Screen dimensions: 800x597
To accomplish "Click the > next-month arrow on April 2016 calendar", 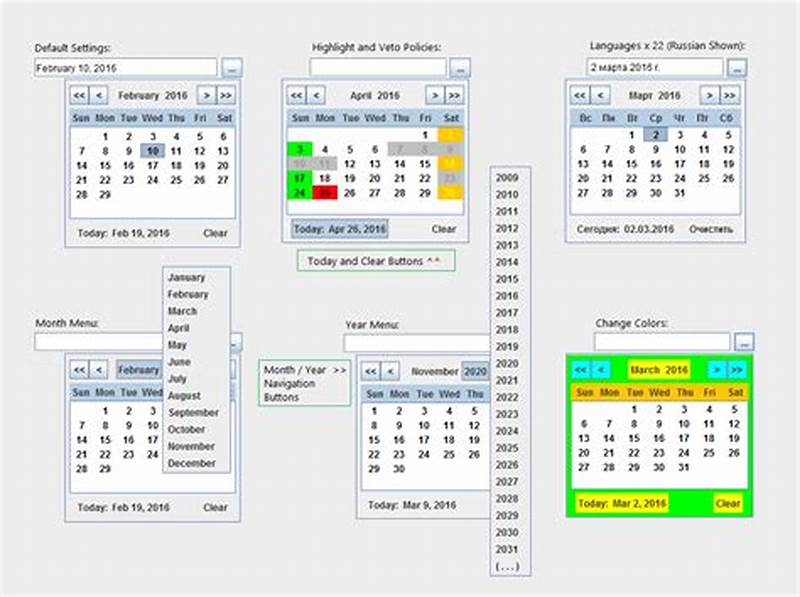I will click(x=434, y=94).
